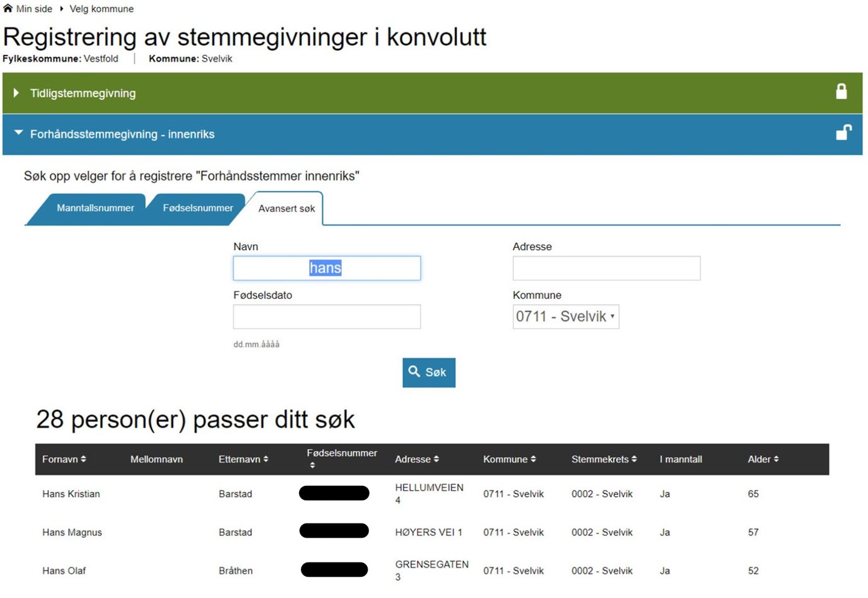The width and height of the screenshot is (868, 598).
Task: Sort by Alder column arrows
Action: tap(776, 459)
